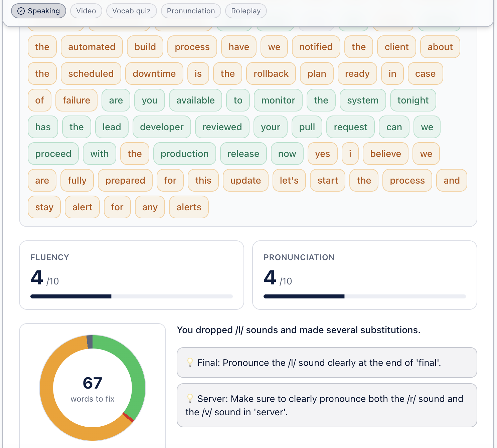Click the Pronunciation score progress bar
Screen dimensions: 497x448
(x=365, y=296)
